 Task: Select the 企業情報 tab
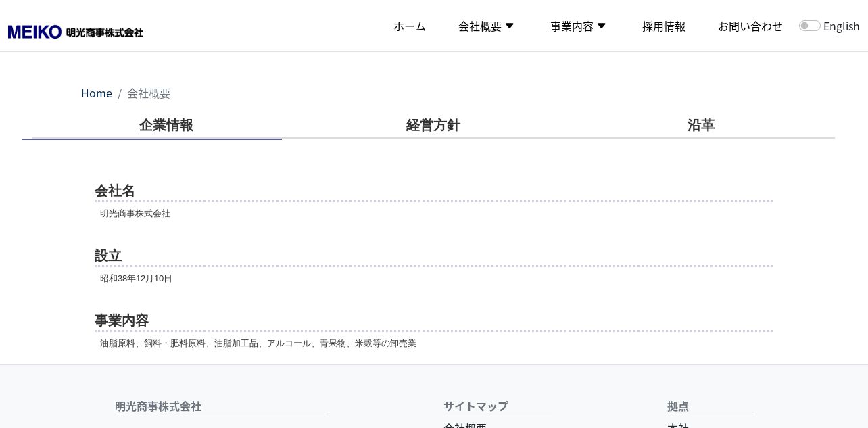(x=166, y=125)
